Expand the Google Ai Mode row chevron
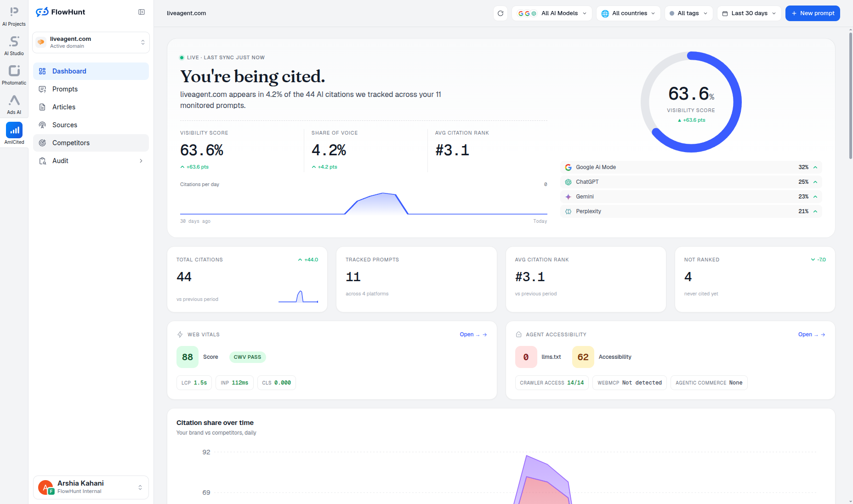This screenshot has height=504, width=853. click(x=815, y=167)
